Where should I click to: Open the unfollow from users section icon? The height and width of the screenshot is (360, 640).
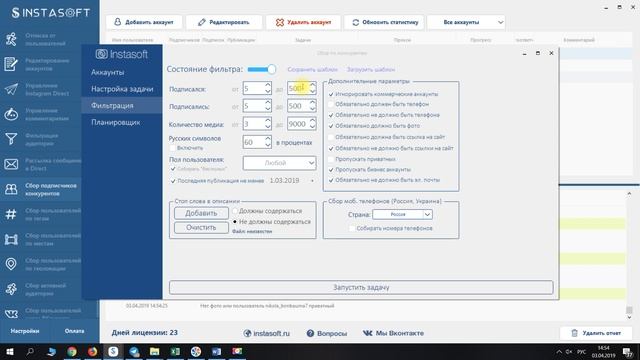coord(11,40)
